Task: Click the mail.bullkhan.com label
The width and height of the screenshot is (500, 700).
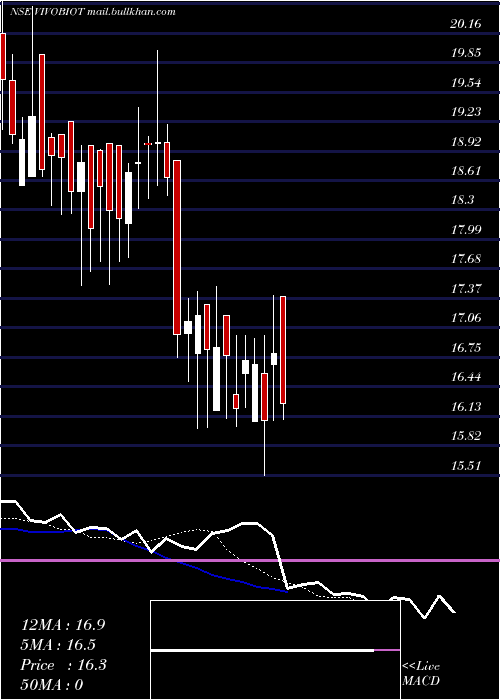Action: [x=131, y=12]
